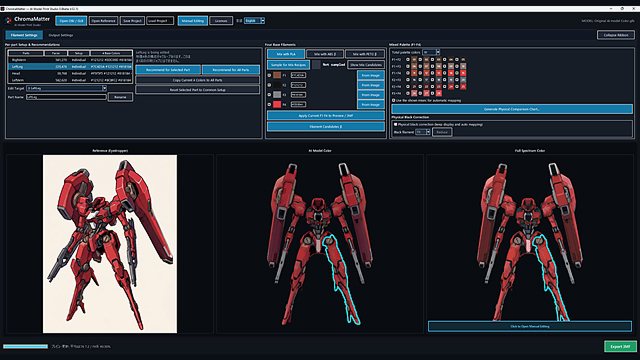Click the Export 3MF button
Viewport: 640px width, 360px height.
pyautogui.click(x=620, y=347)
